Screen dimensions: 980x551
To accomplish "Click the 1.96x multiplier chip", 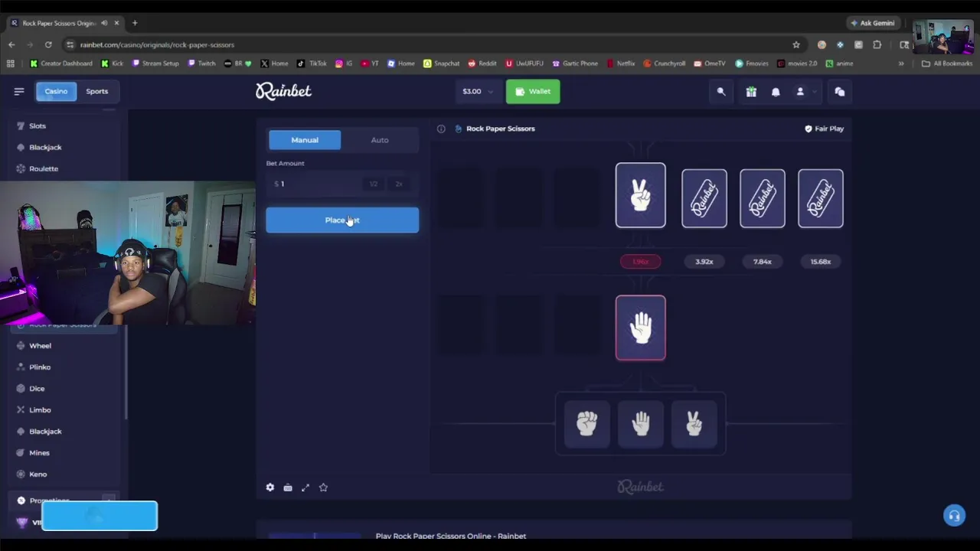I will coord(641,262).
